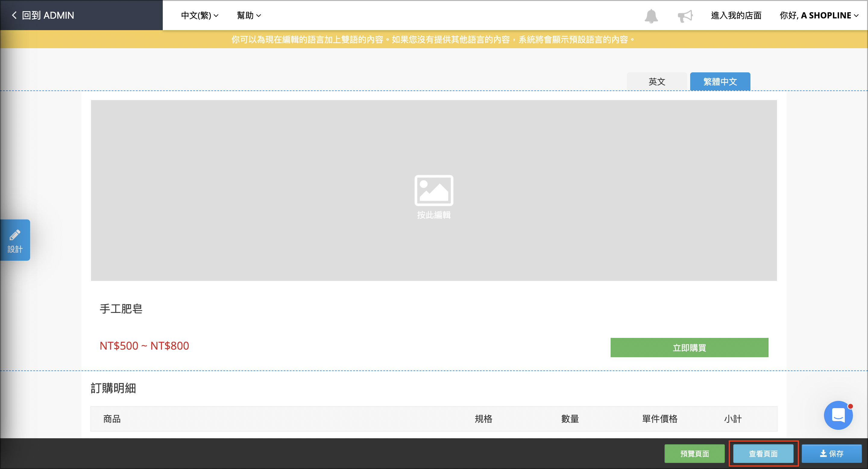The height and width of the screenshot is (469, 868).
Task: Click the 單件價格 column header
Action: pyautogui.click(x=660, y=419)
